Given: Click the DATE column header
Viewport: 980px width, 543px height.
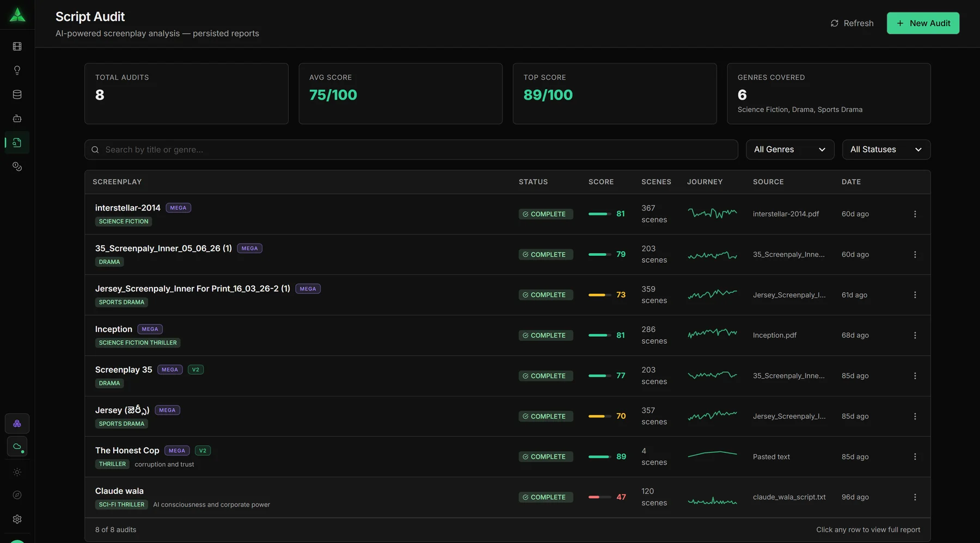Looking at the screenshot, I should click(x=851, y=182).
